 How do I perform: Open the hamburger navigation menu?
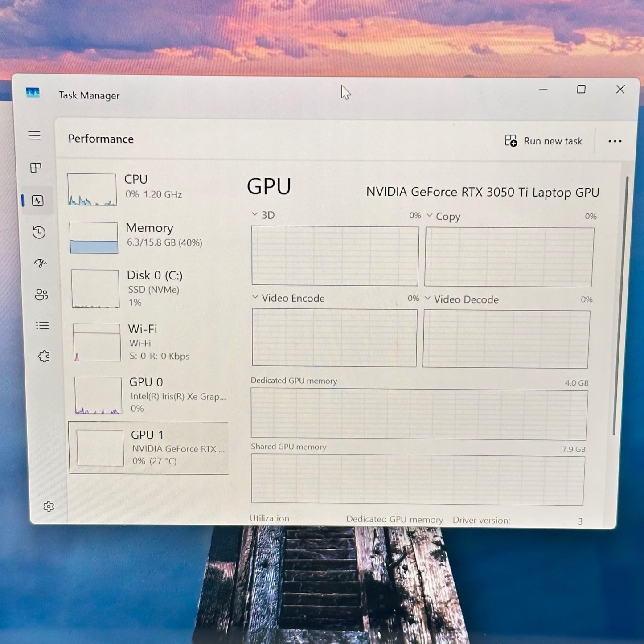pyautogui.click(x=34, y=135)
